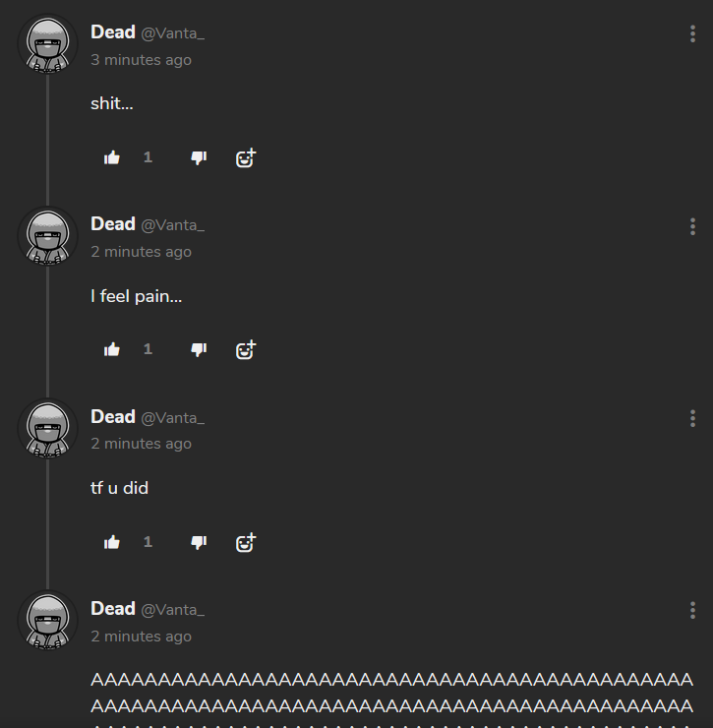
Task: Dislike the "tf u did" comment
Action: (x=199, y=542)
